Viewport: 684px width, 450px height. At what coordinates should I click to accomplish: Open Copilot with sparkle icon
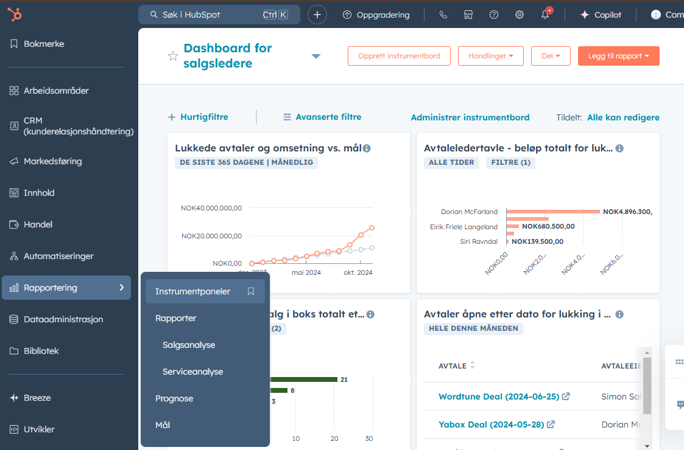pos(600,15)
